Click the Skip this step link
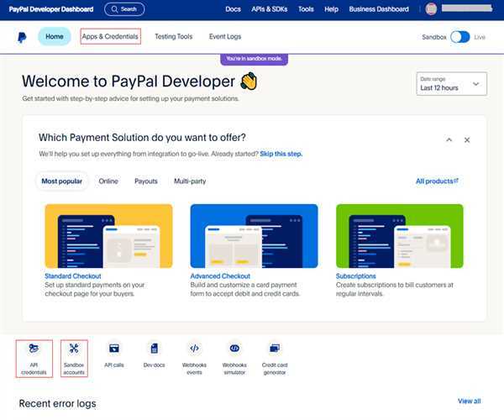504x420 pixels. click(281, 155)
